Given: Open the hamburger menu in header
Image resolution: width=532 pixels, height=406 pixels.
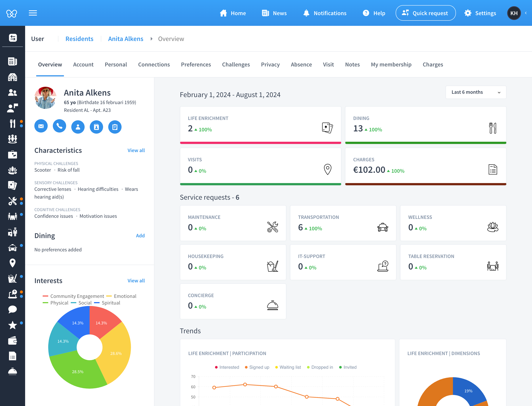Looking at the screenshot, I should [33, 13].
